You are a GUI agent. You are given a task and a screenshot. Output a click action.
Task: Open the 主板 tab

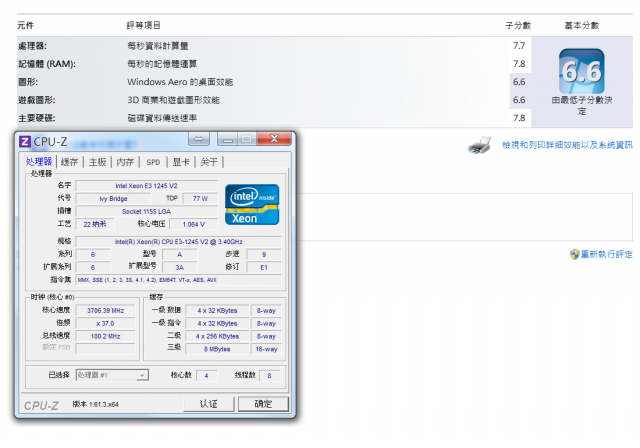98,162
